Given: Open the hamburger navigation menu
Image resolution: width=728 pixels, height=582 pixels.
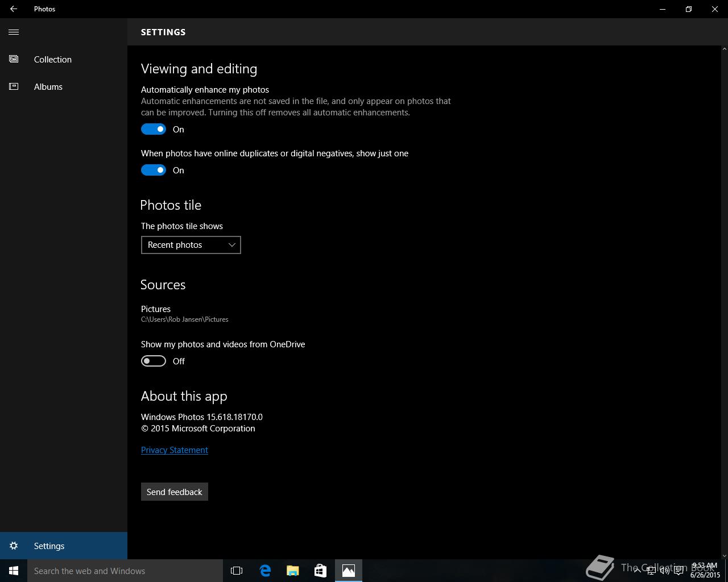Looking at the screenshot, I should [x=14, y=32].
